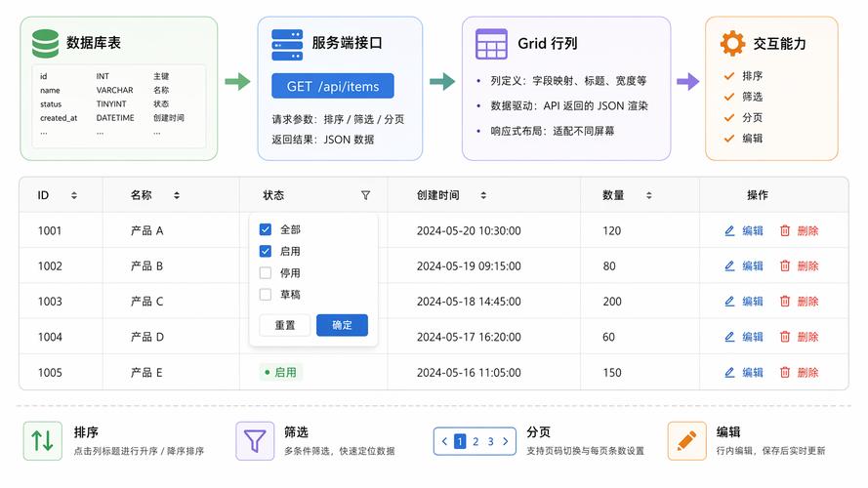This screenshot has height=488, width=868.
Task: Select page 2 in pagination
Action: click(475, 441)
